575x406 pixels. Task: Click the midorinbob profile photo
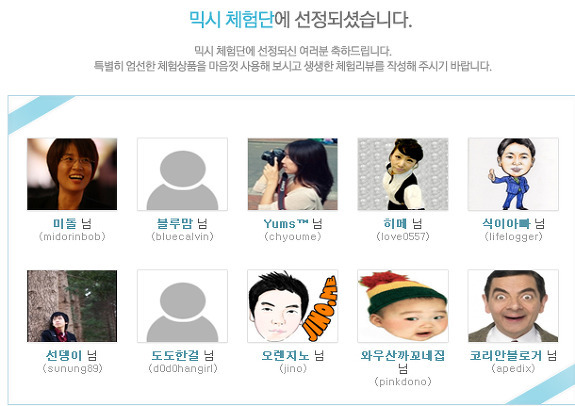[72, 174]
